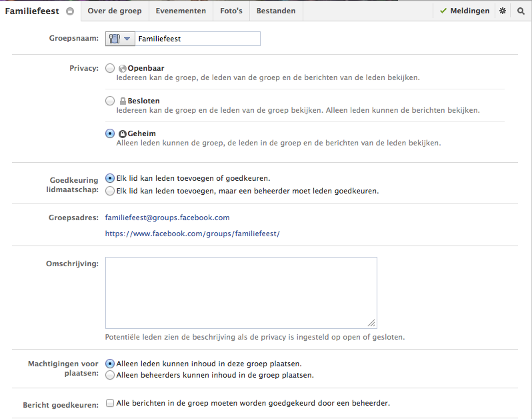Require admin approval for new members
Image resolution: width=532 pixels, height=419 pixels.
110,191
